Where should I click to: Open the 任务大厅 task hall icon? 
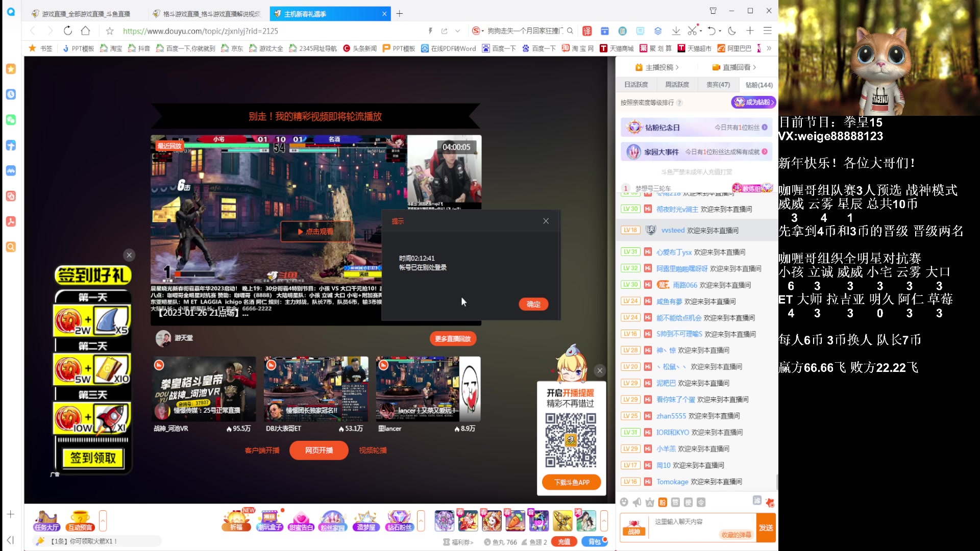[46, 520]
